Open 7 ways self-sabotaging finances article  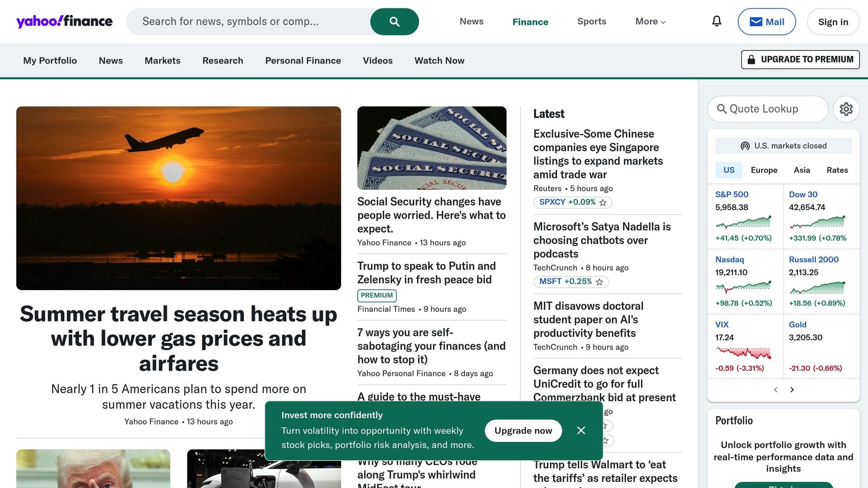click(431, 346)
